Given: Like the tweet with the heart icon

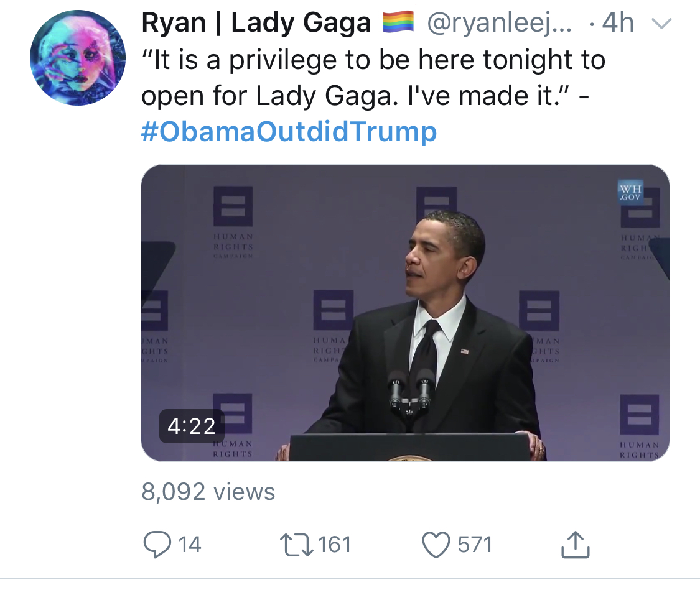Looking at the screenshot, I should coord(436,545).
